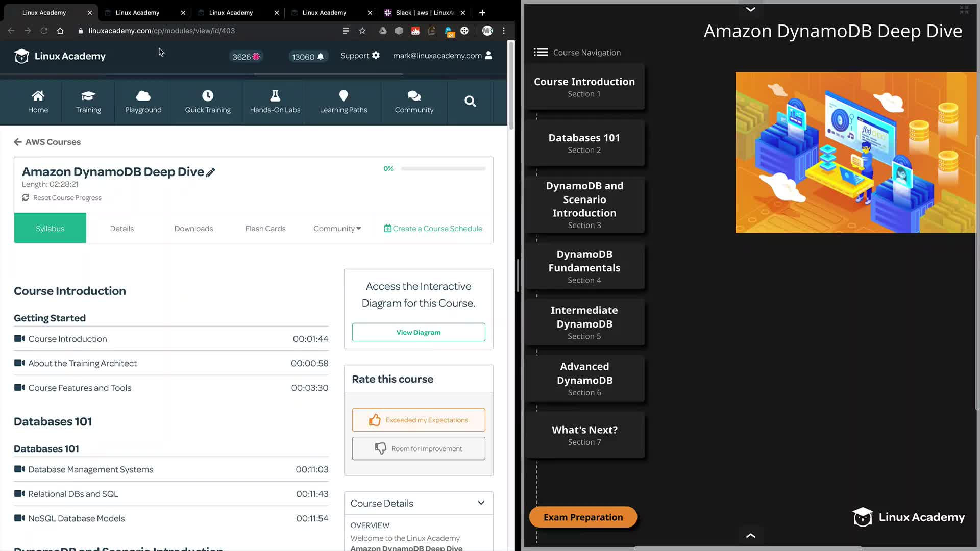Switch to the Flash Cards tab

265,229
